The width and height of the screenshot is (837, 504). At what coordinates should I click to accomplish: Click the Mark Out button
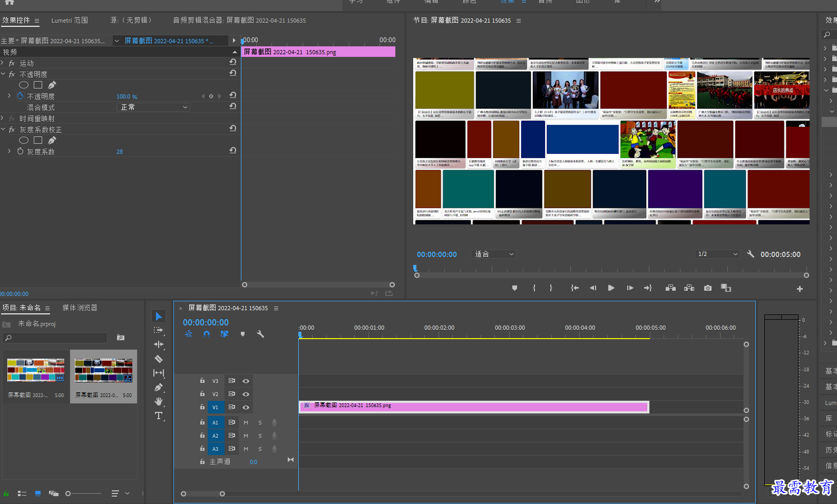(551, 288)
